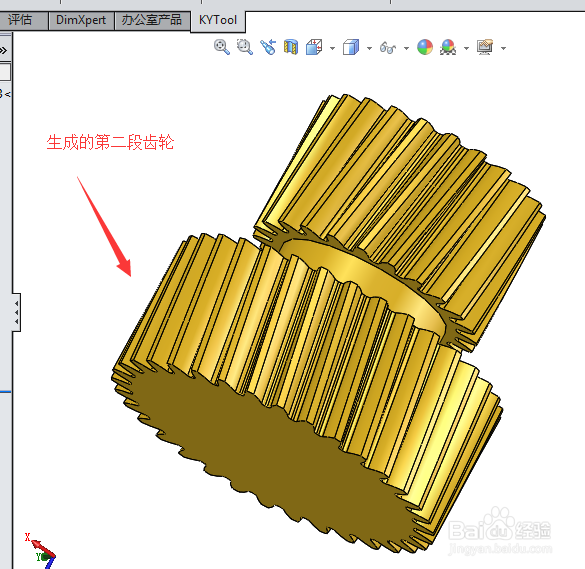Viewport: 585px width, 569px height.
Task: Click the panel collapse handle arrows
Action: [x=16, y=312]
